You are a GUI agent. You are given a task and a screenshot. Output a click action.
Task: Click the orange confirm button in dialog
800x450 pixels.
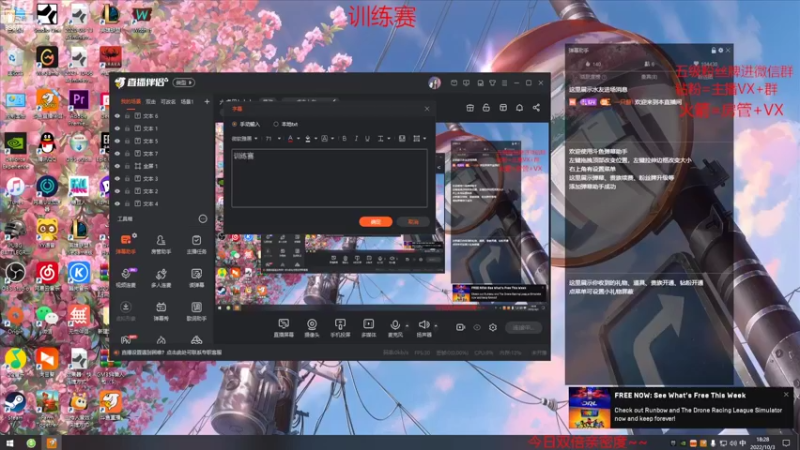point(376,221)
